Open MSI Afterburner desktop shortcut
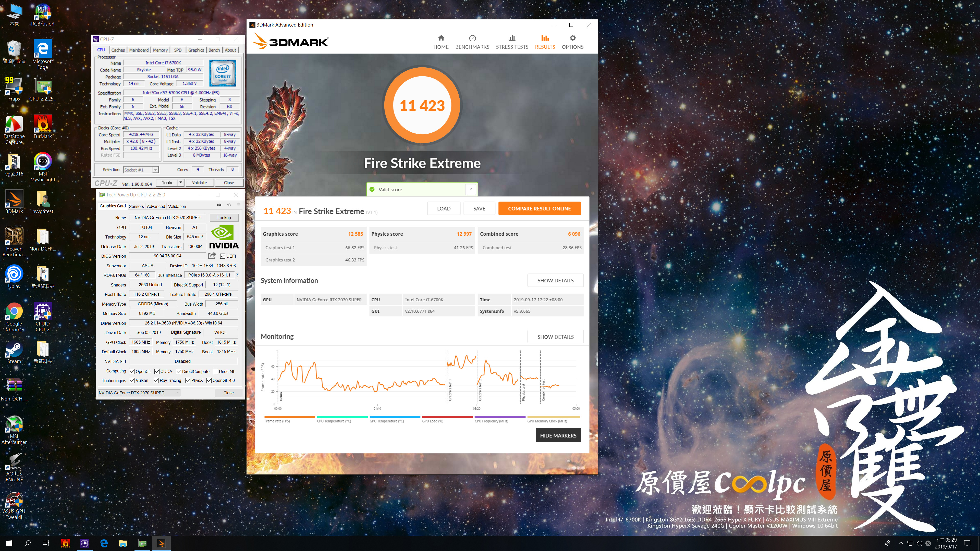 [14, 430]
